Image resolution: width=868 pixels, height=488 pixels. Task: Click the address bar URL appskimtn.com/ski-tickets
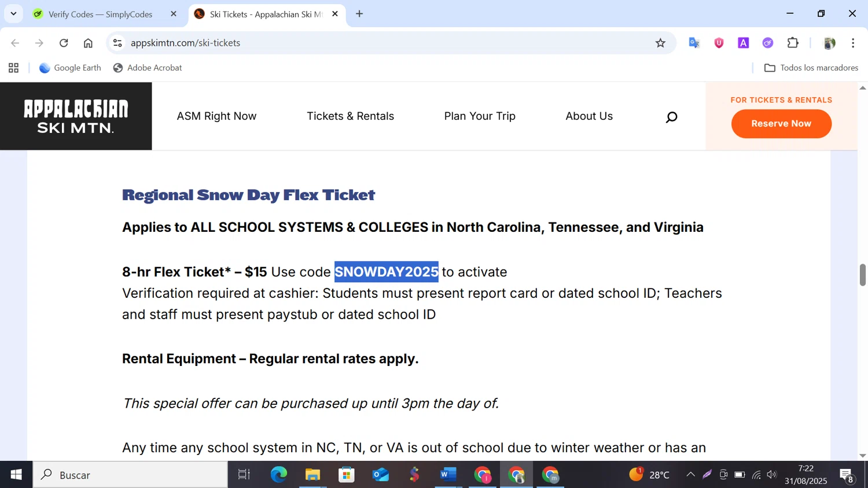pyautogui.click(x=185, y=43)
